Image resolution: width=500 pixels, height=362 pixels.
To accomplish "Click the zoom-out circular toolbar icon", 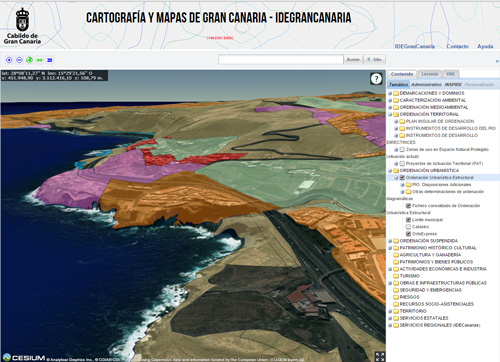I will (x=19, y=60).
